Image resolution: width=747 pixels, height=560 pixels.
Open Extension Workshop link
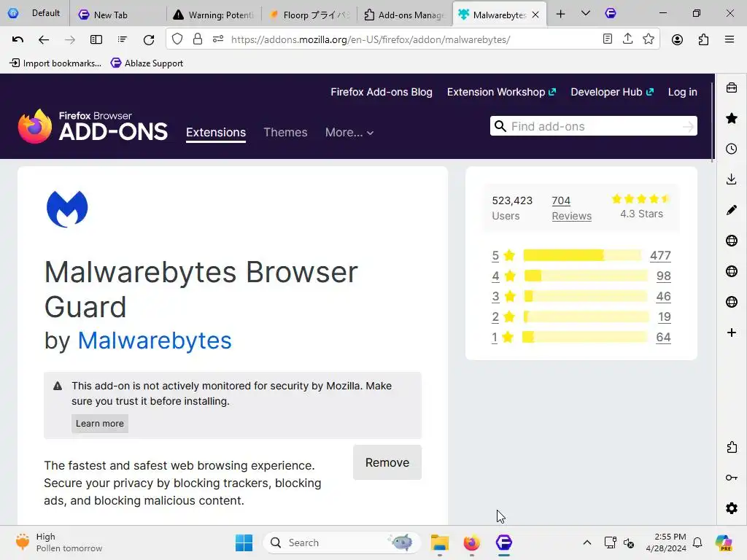point(501,92)
